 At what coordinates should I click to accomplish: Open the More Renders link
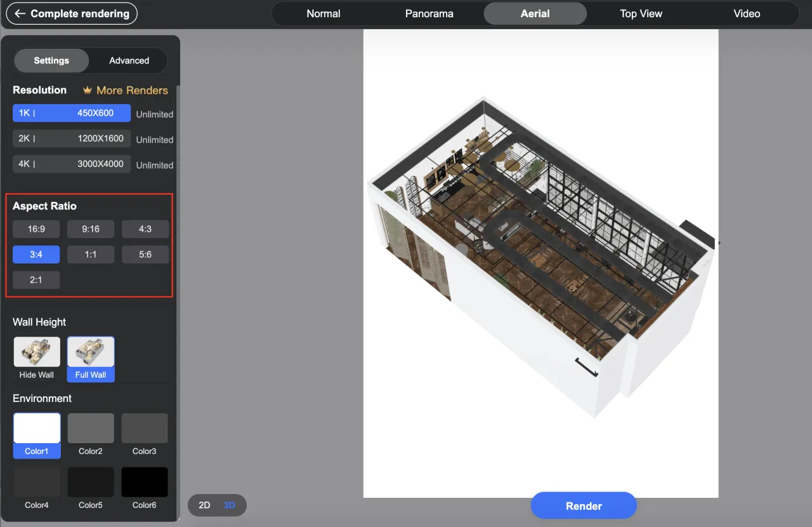click(x=132, y=91)
